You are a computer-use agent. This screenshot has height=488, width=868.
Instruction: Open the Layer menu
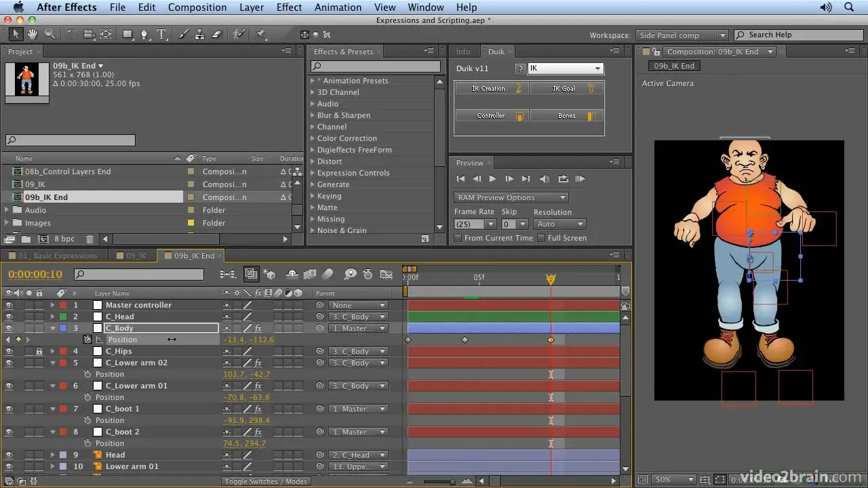click(252, 7)
